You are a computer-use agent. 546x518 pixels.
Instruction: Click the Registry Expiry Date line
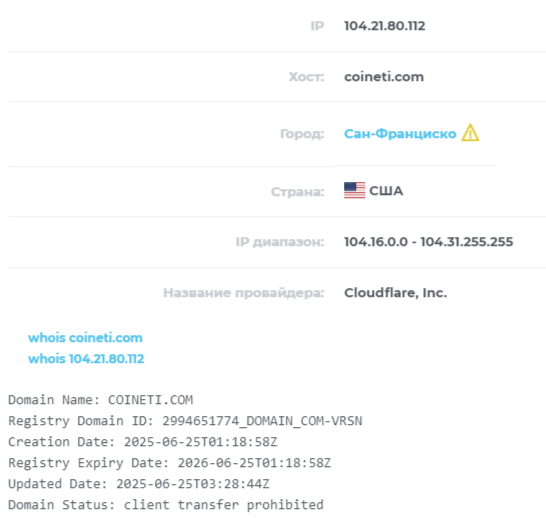pyautogui.click(x=170, y=463)
